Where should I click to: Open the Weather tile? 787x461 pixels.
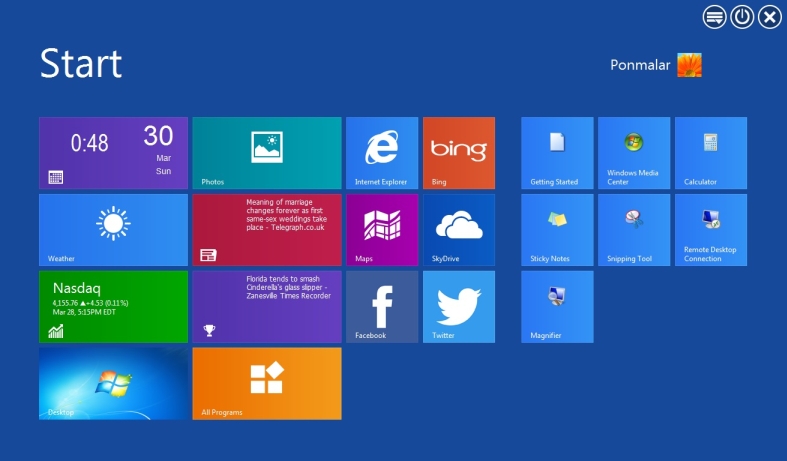pyautogui.click(x=113, y=230)
